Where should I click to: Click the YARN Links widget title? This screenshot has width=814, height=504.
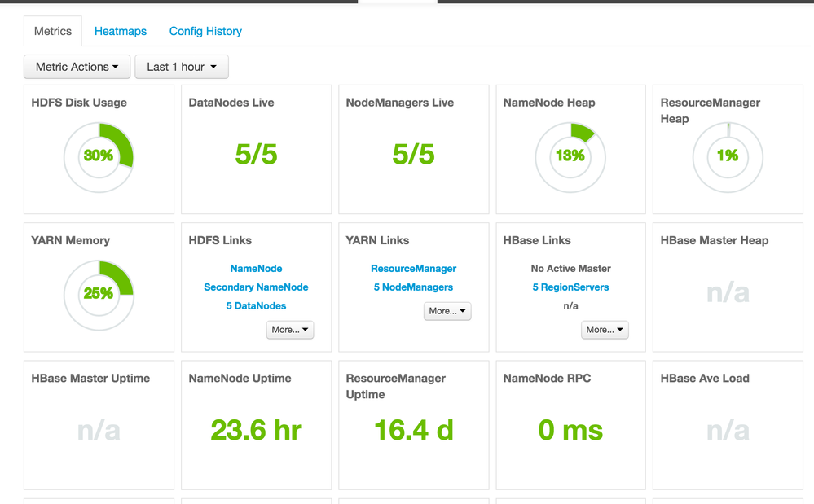377,240
